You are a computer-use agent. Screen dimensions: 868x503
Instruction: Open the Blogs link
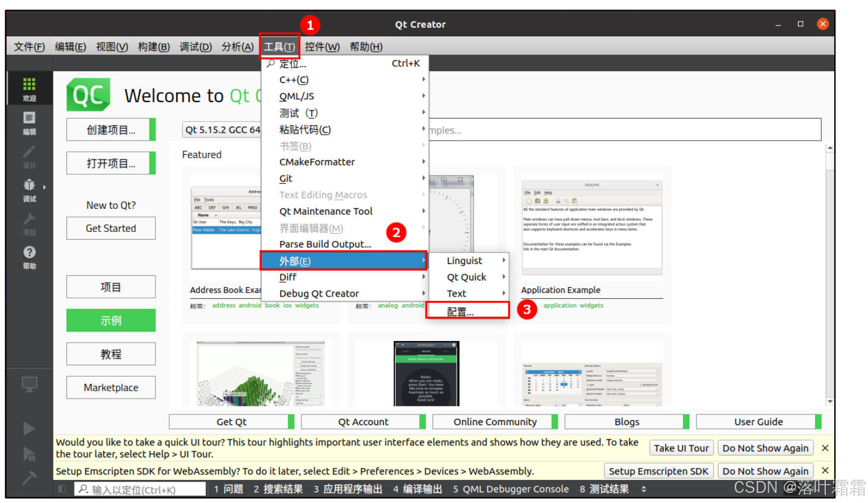coord(627,422)
